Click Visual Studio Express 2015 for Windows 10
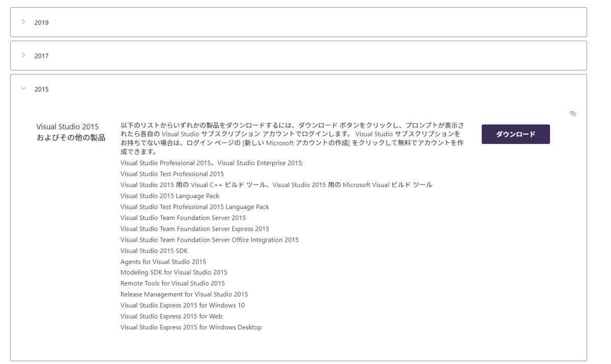The height and width of the screenshot is (364, 611). click(x=183, y=305)
